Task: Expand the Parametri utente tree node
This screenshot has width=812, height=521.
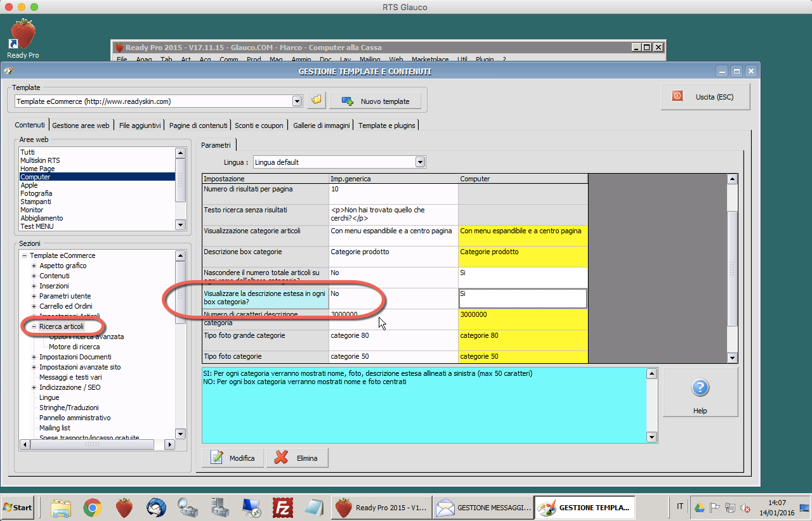Action: pos(34,296)
